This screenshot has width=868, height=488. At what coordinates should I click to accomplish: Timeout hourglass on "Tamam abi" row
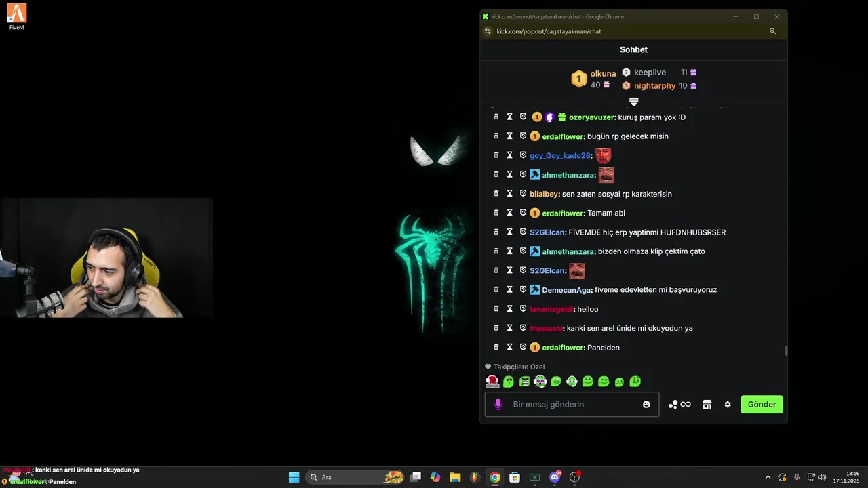click(x=509, y=213)
